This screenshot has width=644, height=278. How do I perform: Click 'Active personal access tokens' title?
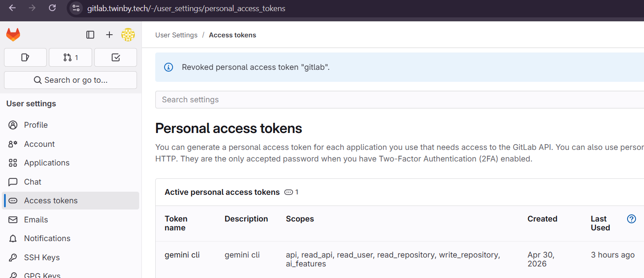click(222, 192)
